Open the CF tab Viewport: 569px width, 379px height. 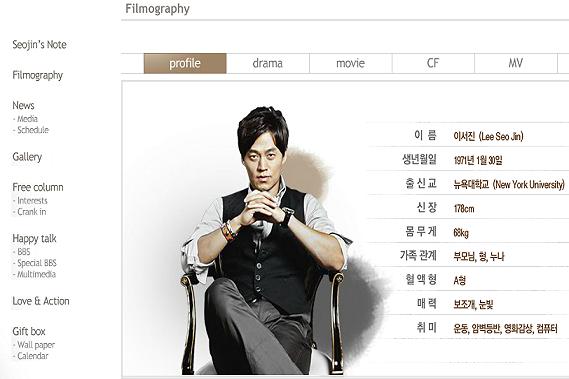click(x=433, y=63)
